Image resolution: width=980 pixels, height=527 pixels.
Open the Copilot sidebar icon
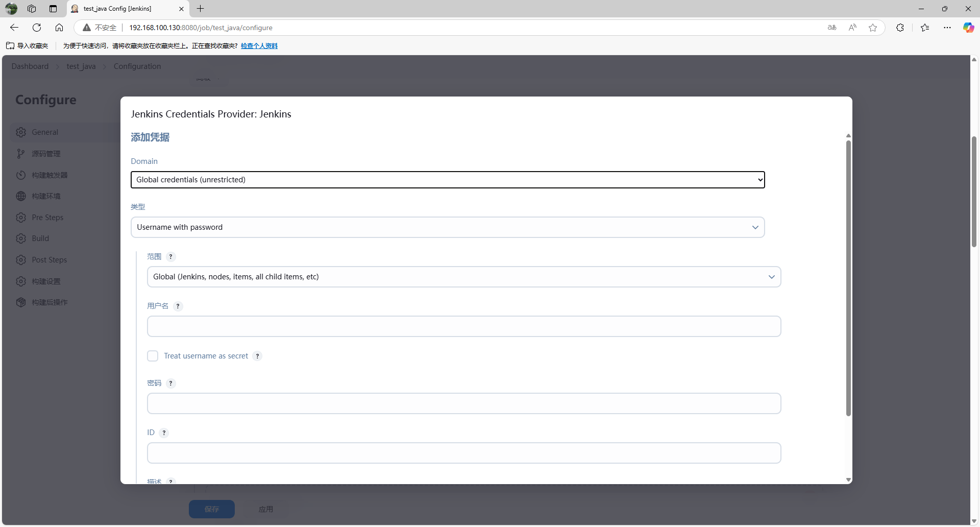(968, 28)
